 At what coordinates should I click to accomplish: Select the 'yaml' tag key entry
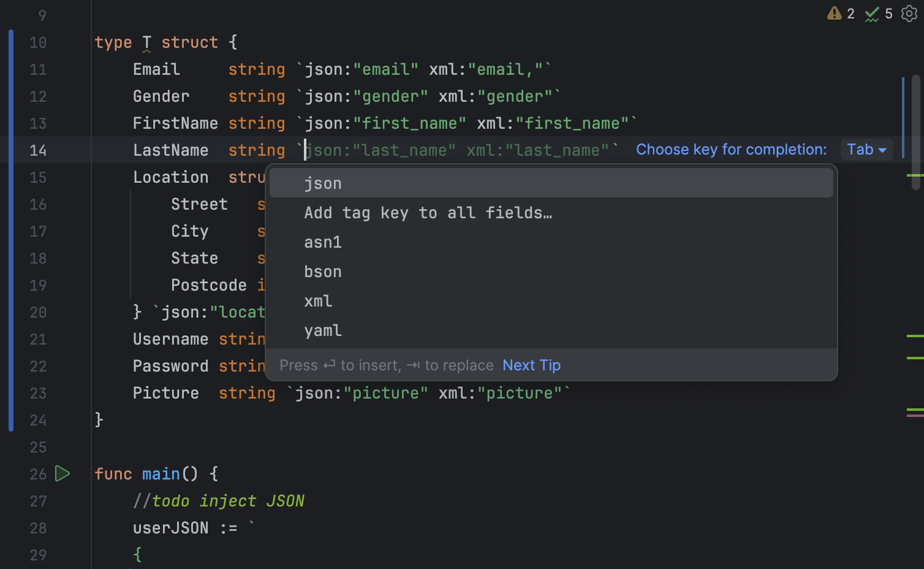click(x=323, y=330)
